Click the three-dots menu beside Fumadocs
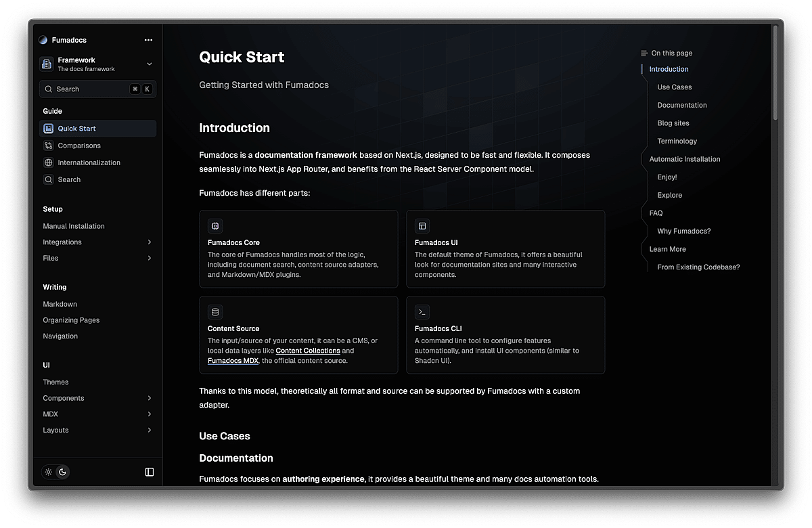This screenshot has height=528, width=812. coord(148,40)
